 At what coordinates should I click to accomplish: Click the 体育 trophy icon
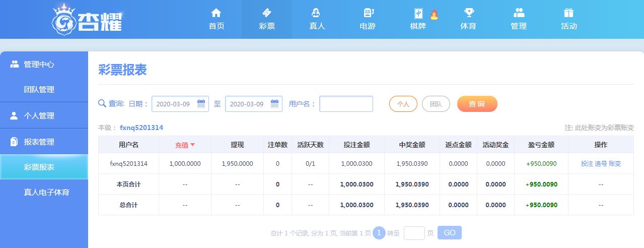click(469, 13)
